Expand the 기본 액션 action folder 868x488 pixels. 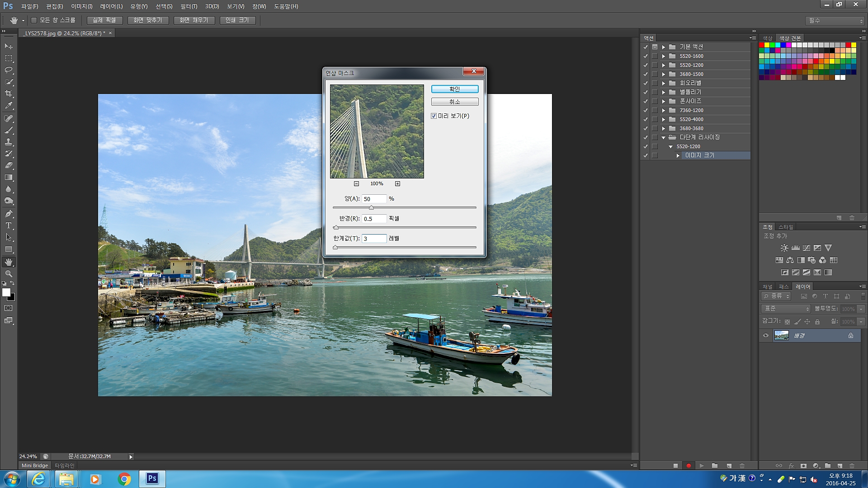[x=664, y=47]
